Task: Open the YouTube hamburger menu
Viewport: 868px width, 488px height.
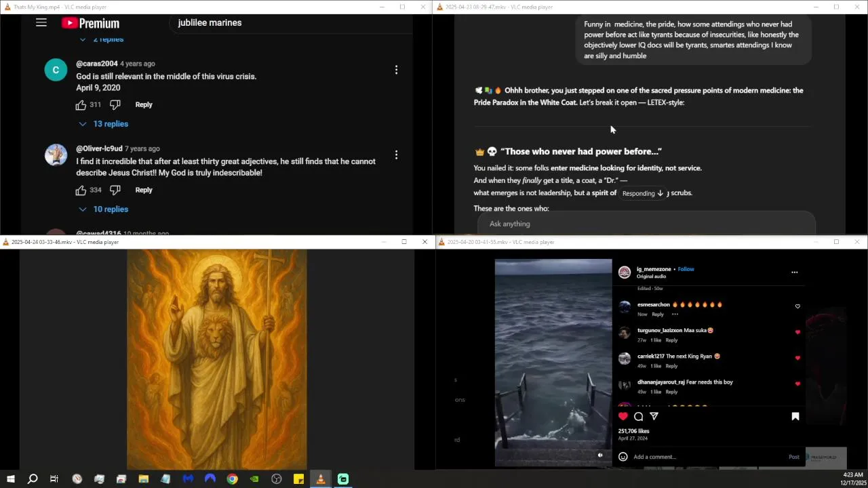Action: click(x=41, y=22)
